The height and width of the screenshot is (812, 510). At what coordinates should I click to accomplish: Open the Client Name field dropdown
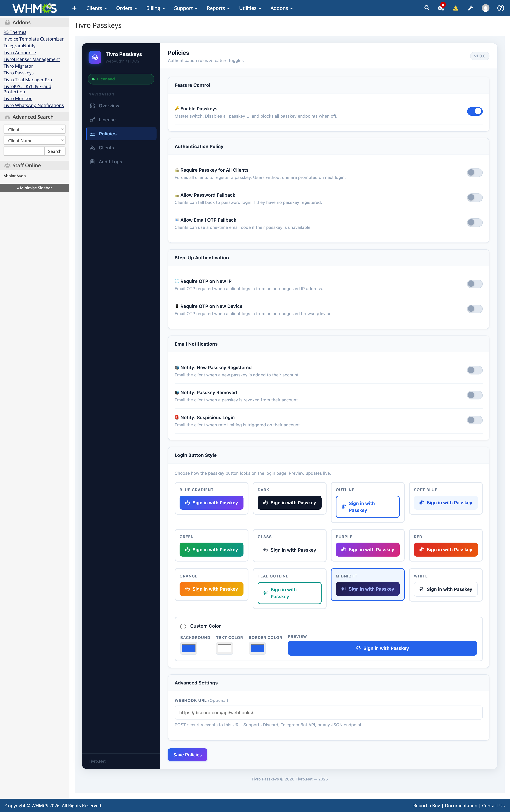(x=34, y=140)
